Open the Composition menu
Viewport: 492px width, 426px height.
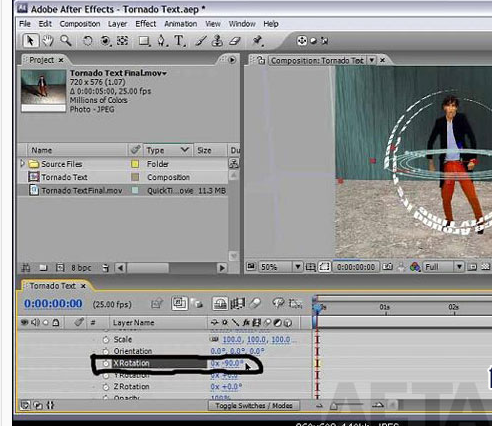[80, 24]
